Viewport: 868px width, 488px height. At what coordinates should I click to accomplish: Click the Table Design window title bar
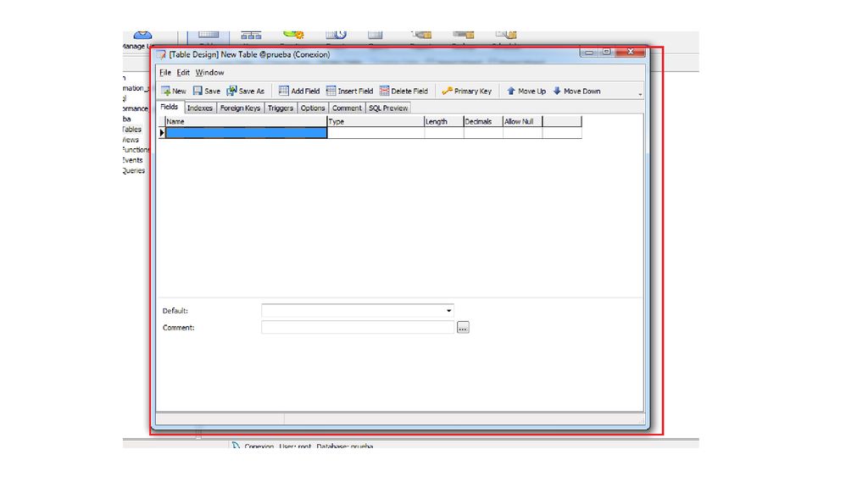[x=365, y=54]
